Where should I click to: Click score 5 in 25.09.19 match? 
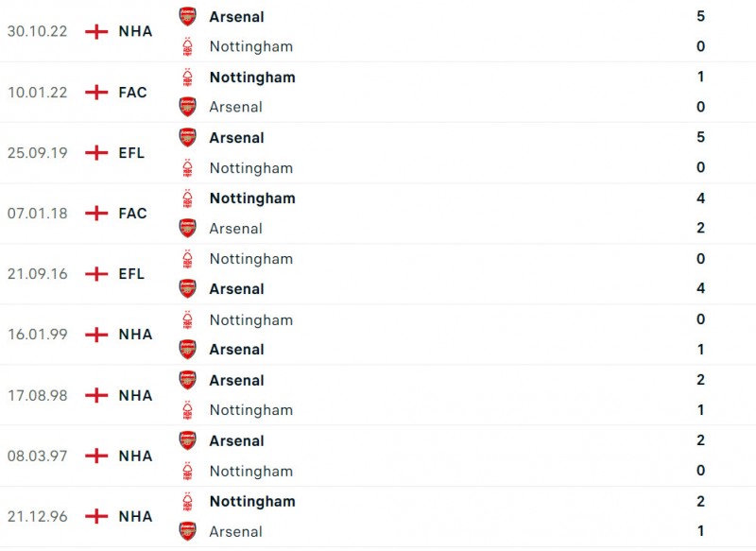click(x=700, y=138)
